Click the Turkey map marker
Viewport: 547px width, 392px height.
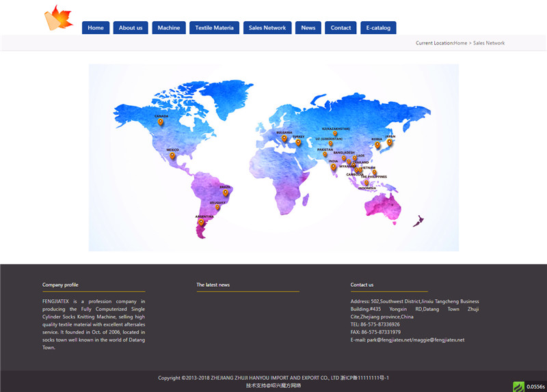[x=298, y=142]
